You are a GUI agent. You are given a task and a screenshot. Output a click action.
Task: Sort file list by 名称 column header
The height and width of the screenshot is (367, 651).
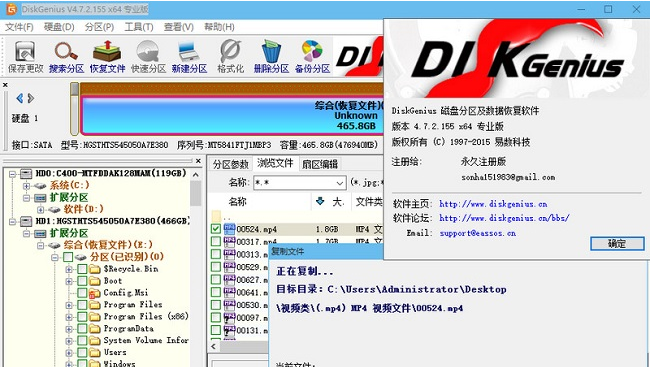(259, 202)
